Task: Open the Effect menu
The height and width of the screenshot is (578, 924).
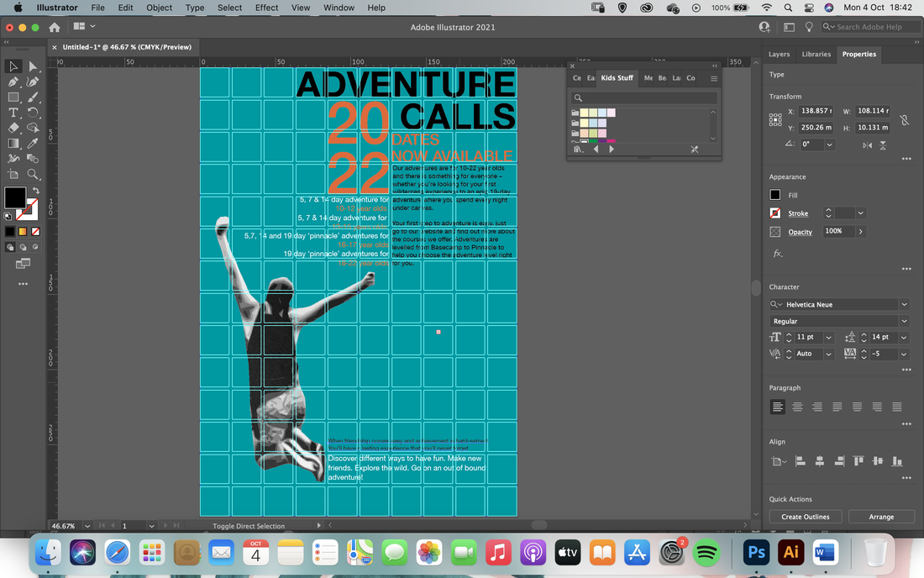Action: [266, 8]
